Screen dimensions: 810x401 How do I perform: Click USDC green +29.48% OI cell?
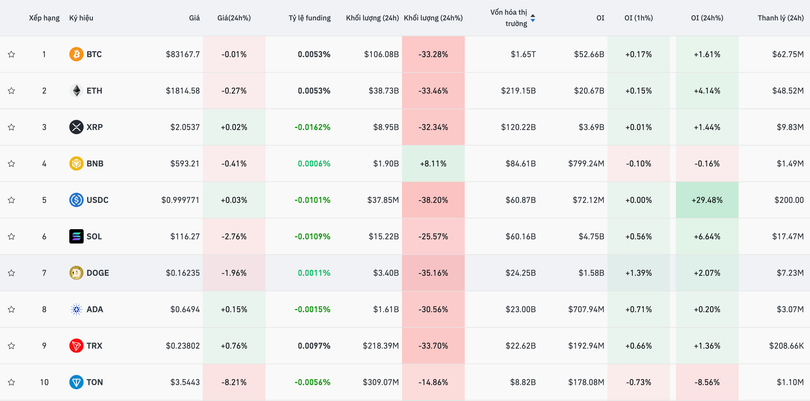(x=706, y=200)
